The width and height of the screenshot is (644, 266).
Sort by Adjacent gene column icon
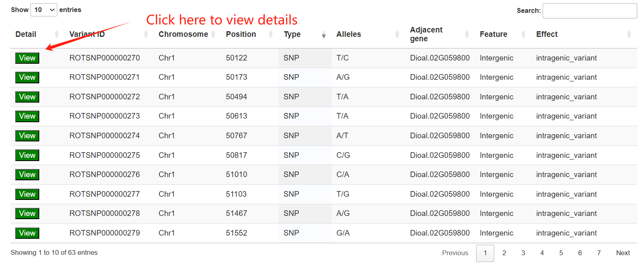467,34
